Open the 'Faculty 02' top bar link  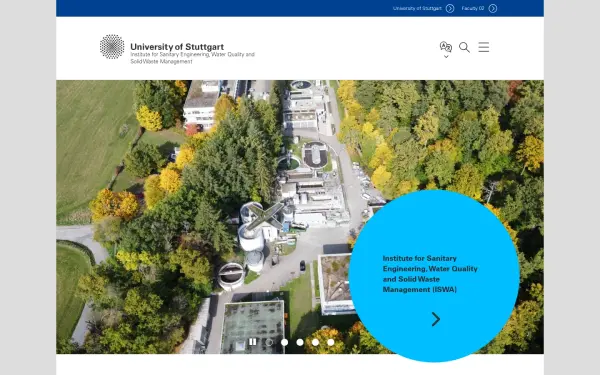click(473, 8)
